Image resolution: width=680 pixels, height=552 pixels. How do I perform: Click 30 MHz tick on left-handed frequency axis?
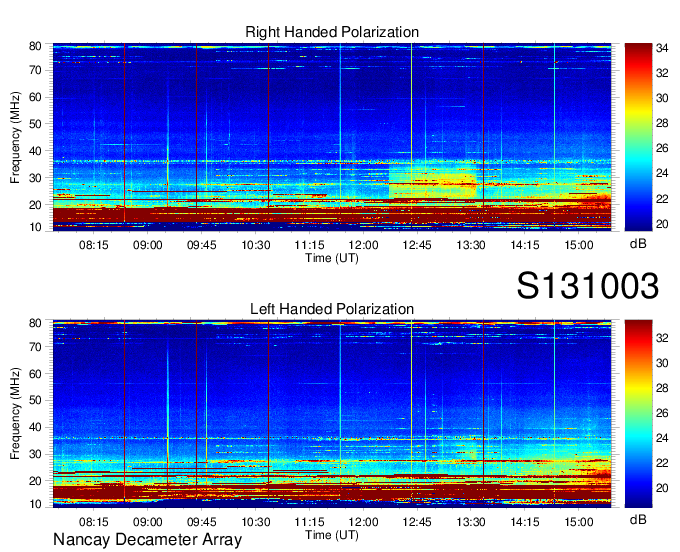coord(35,454)
